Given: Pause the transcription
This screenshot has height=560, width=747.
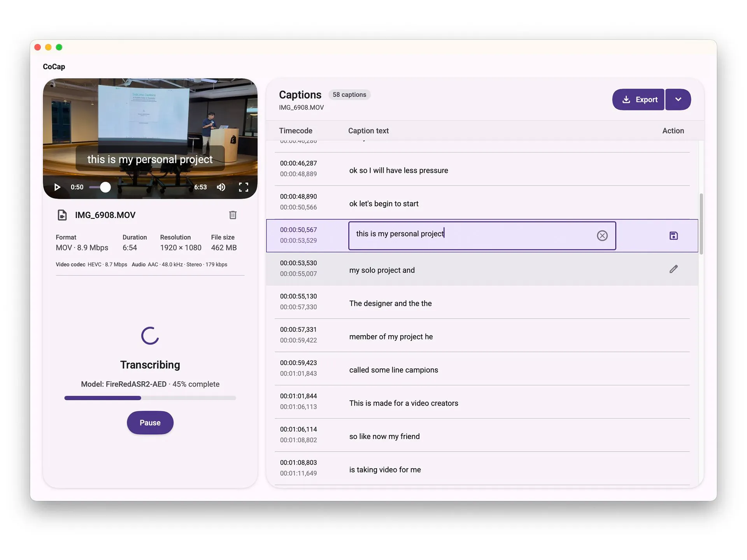Looking at the screenshot, I should (150, 422).
